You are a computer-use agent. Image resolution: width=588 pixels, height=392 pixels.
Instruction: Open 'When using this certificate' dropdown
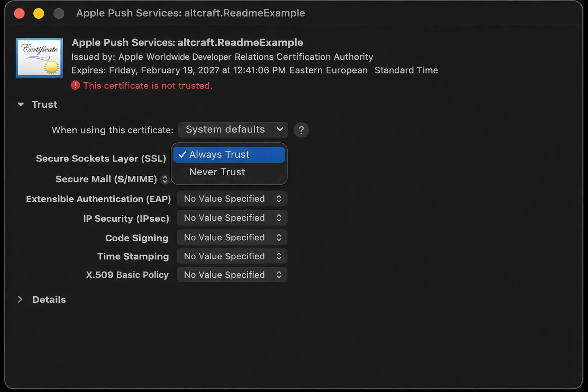(x=233, y=130)
